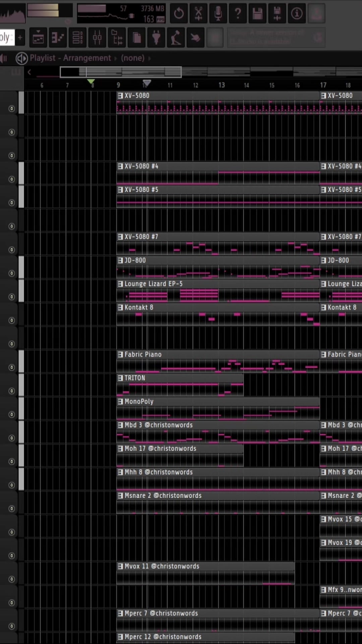Mute the XV-5080 #4 track
This screenshot has width=362, height=644.
point(12,179)
